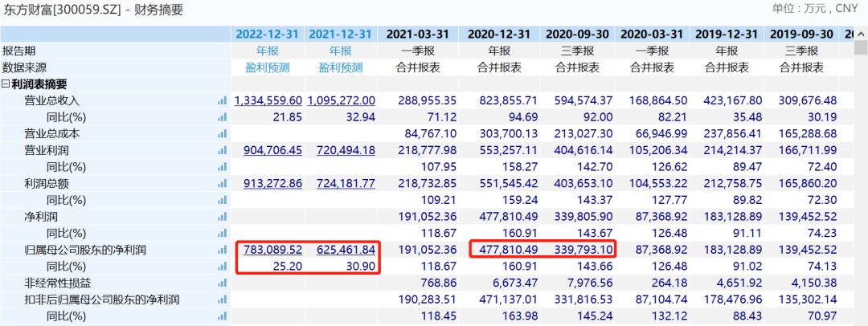This screenshot has height=326, width=868.
Task: Select the 2020-12-31 column header
Action: pyautogui.click(x=499, y=35)
